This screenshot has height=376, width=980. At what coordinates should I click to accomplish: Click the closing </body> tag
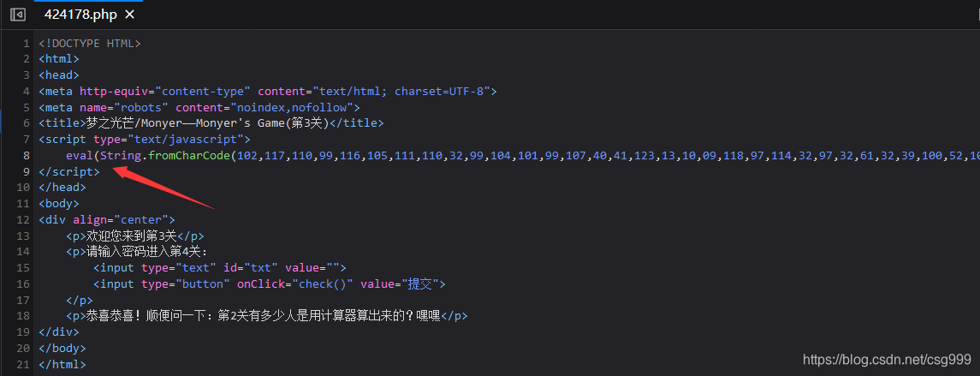click(x=62, y=348)
